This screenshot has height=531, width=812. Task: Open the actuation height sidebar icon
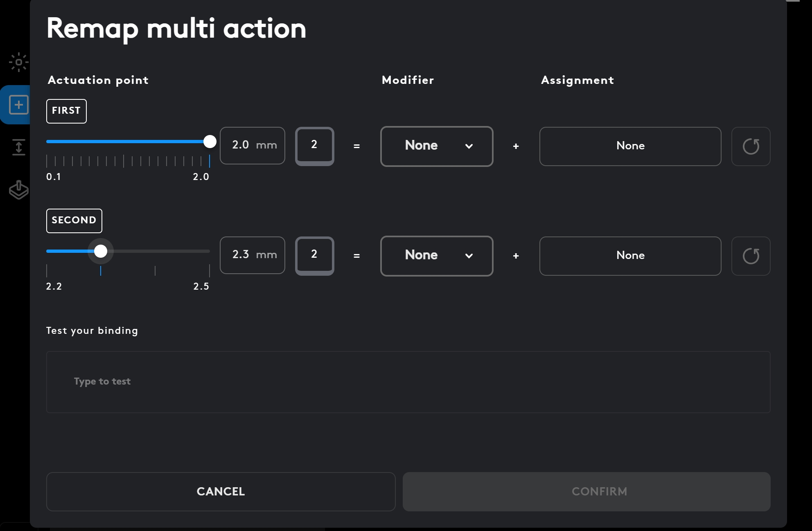coord(18,147)
